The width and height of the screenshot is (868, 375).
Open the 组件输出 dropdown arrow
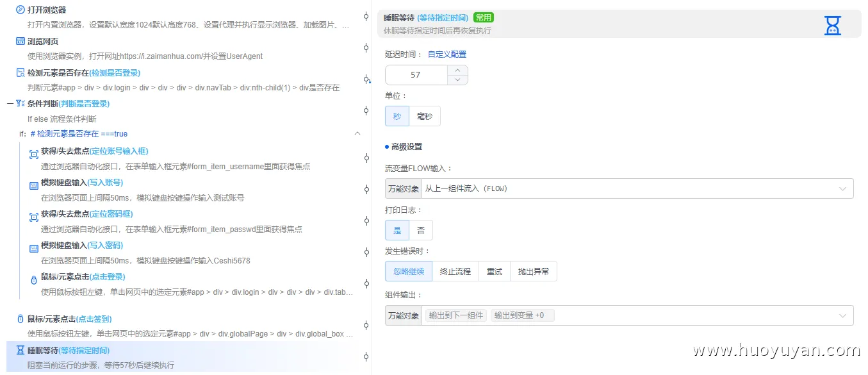(x=842, y=315)
